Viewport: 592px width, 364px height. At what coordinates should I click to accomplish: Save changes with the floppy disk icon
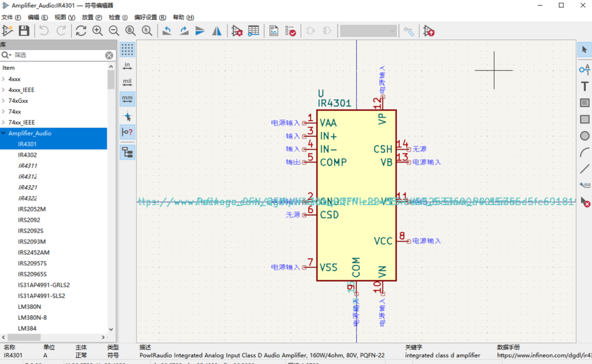pos(24,31)
